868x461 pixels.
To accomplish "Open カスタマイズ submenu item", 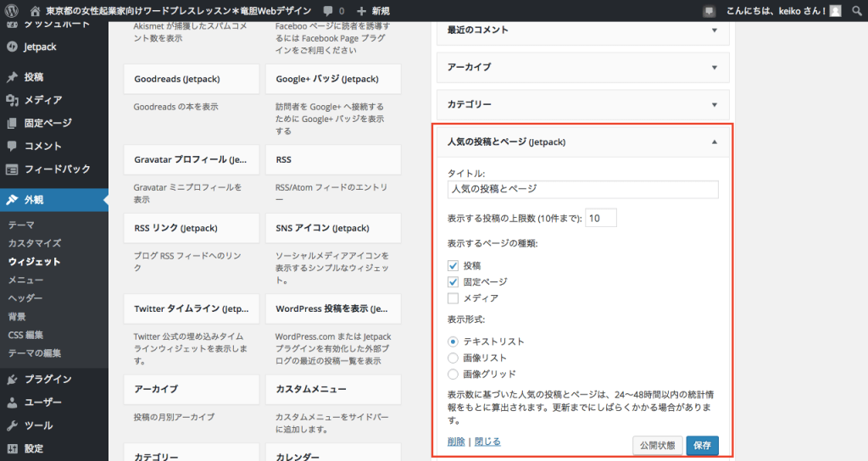I will pyautogui.click(x=34, y=243).
